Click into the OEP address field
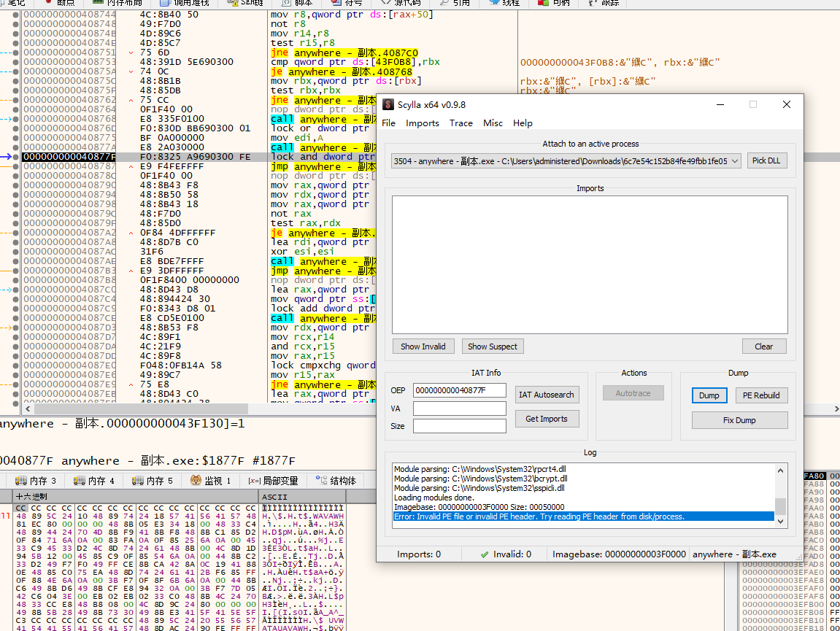Image resolution: width=840 pixels, height=631 pixels. tap(459, 390)
